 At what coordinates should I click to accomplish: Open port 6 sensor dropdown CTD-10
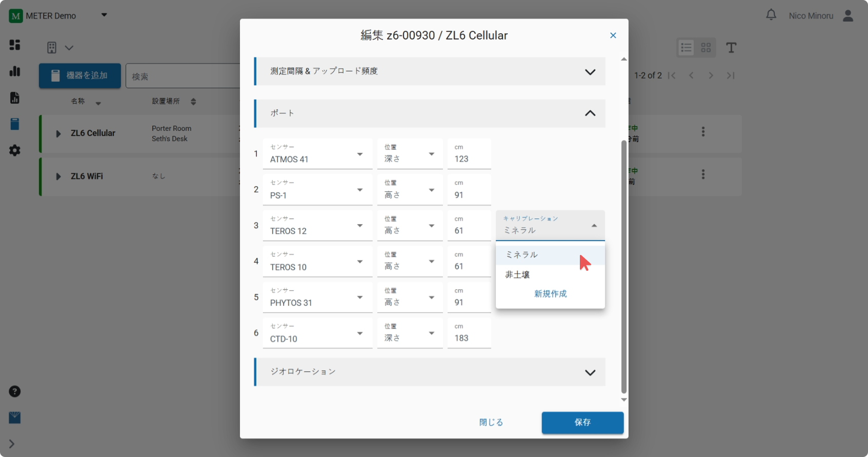pos(317,333)
